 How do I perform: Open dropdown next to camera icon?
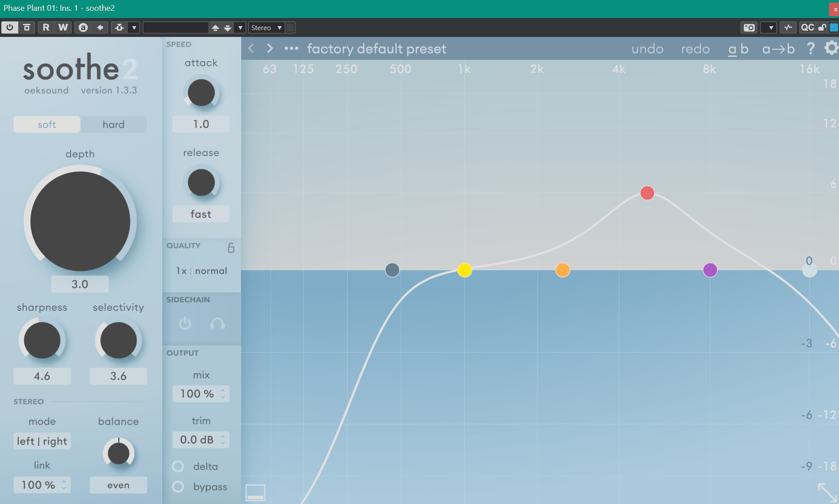[769, 27]
